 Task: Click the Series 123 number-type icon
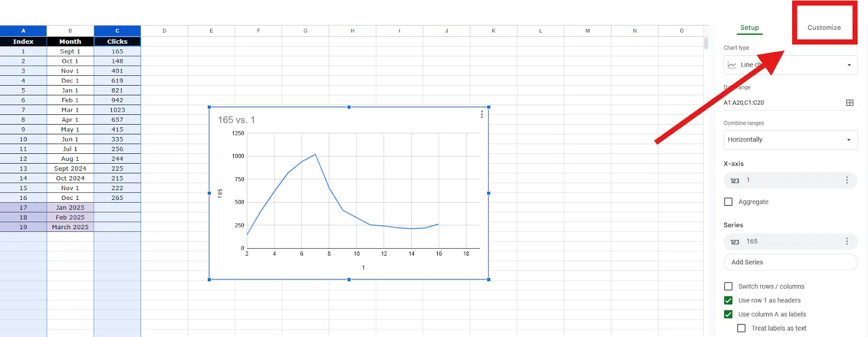735,242
